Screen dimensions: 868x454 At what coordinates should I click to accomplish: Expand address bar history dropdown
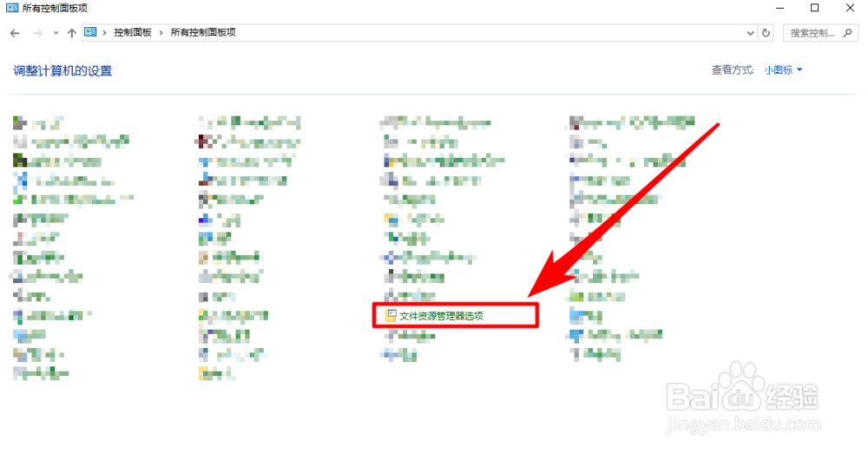coord(750,33)
